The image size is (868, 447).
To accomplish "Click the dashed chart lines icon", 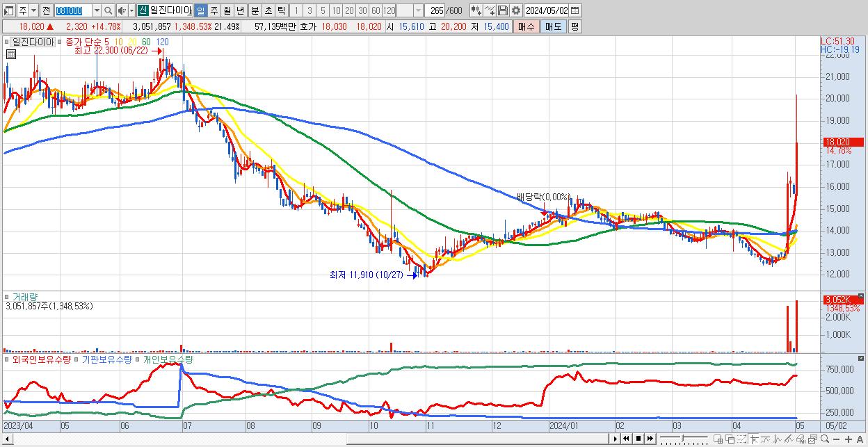I will 741,439.
